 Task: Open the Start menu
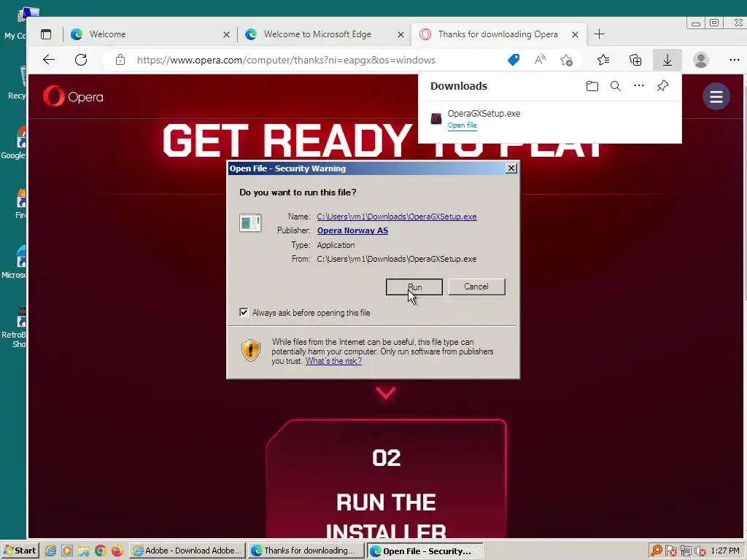[20, 551]
